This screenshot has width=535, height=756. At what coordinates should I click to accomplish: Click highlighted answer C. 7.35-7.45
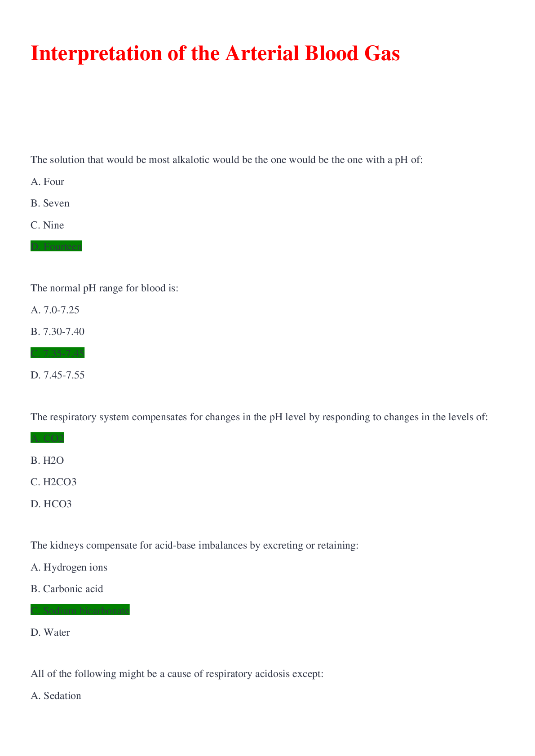57,353
